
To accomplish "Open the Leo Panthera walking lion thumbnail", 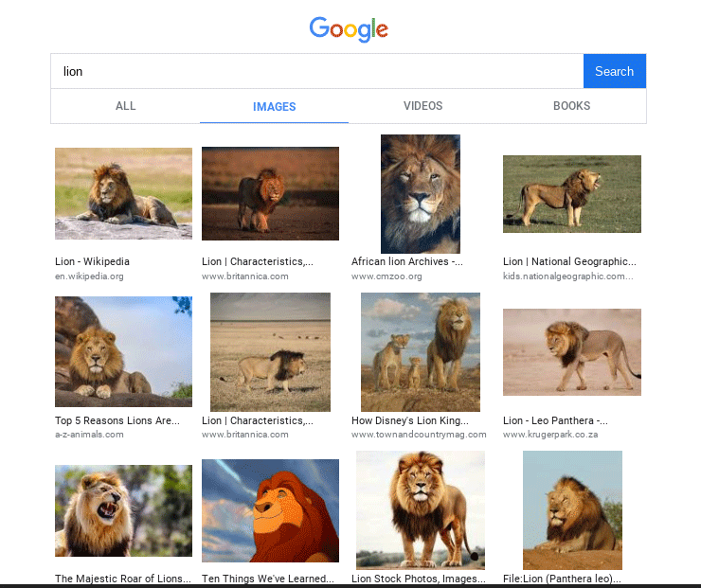I will pyautogui.click(x=572, y=352).
